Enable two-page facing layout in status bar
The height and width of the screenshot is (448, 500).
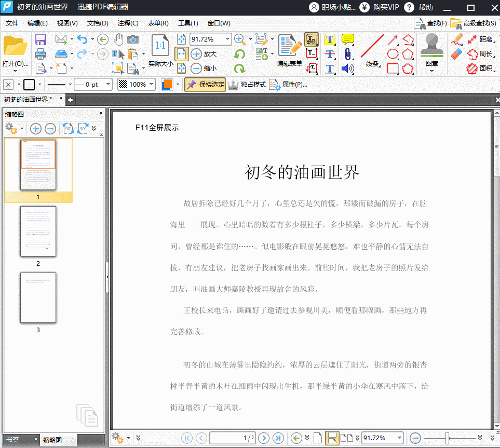[x=347, y=438]
